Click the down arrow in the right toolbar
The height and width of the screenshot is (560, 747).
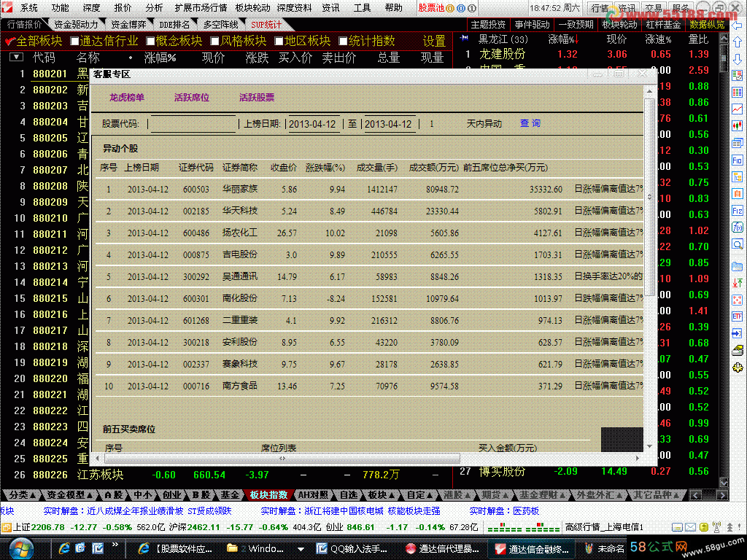point(737,59)
